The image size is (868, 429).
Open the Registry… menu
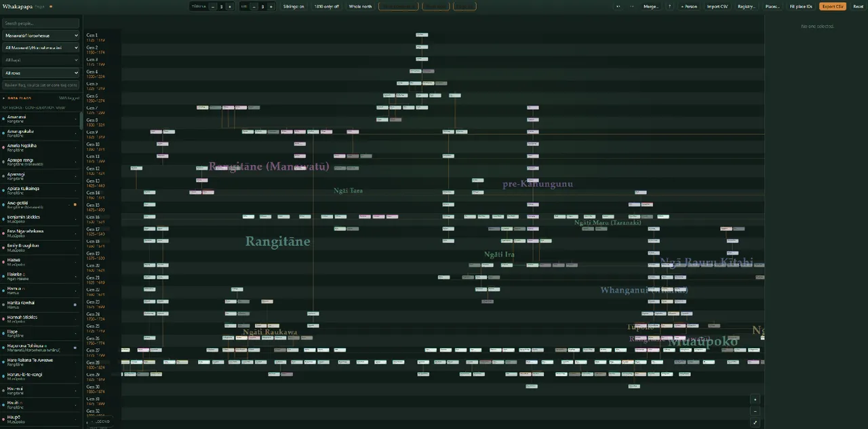[x=746, y=6]
